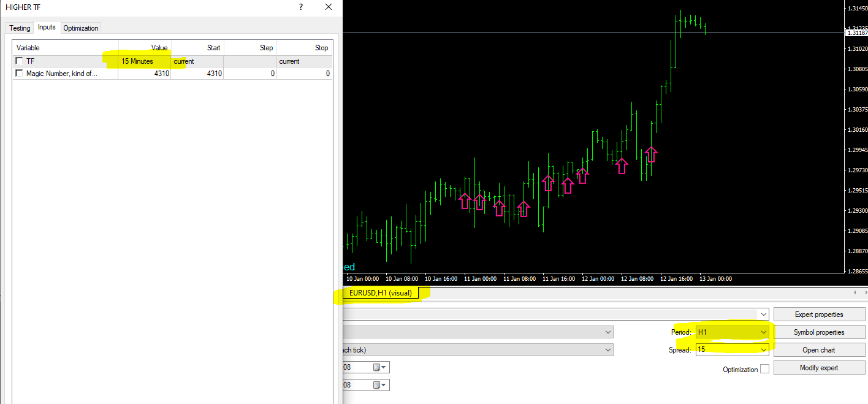Select Magic Number's Stop cell 0
The width and height of the screenshot is (868, 404).
pos(304,74)
